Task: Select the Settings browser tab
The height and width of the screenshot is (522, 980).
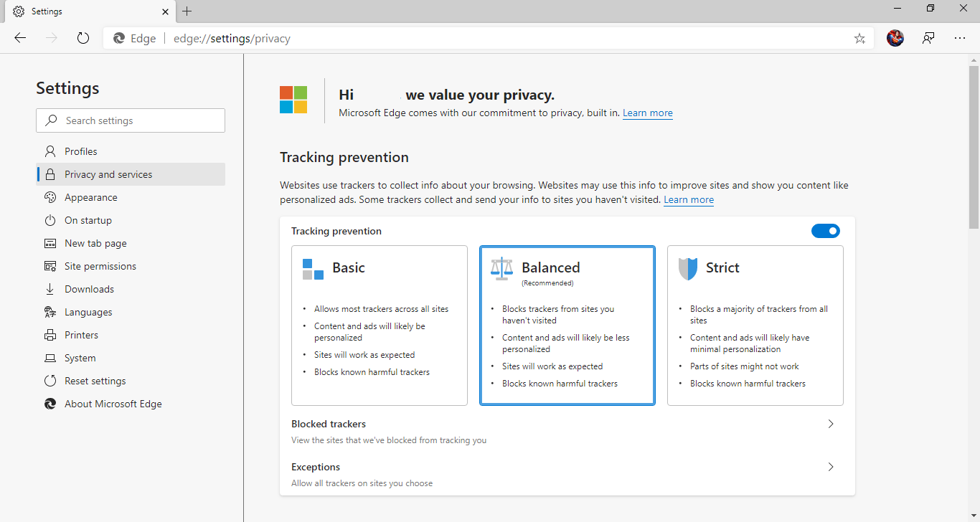Action: coord(90,11)
